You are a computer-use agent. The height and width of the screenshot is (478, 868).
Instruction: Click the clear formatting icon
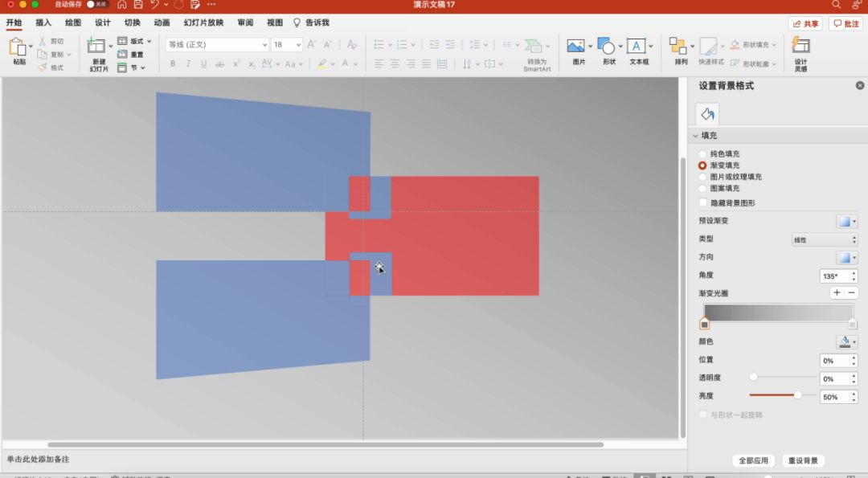coord(351,44)
